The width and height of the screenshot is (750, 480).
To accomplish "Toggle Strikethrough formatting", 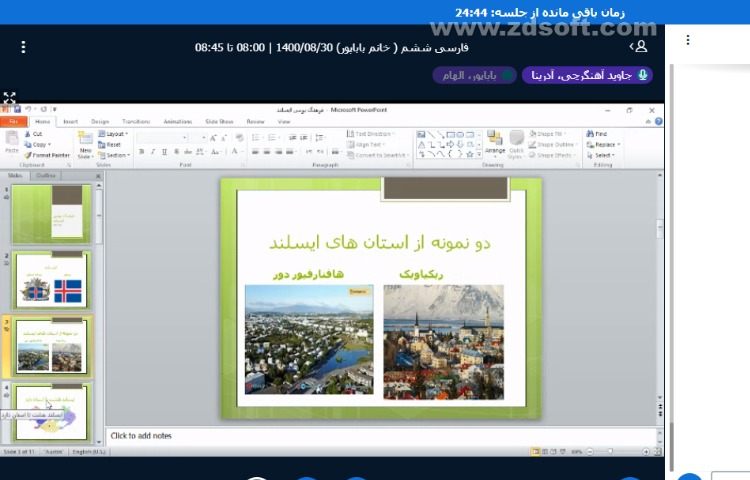I will click(x=188, y=152).
